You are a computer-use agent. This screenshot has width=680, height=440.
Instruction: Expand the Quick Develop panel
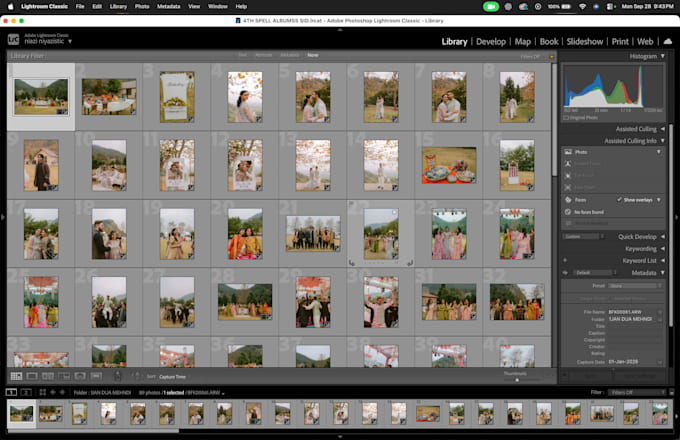pyautogui.click(x=663, y=237)
